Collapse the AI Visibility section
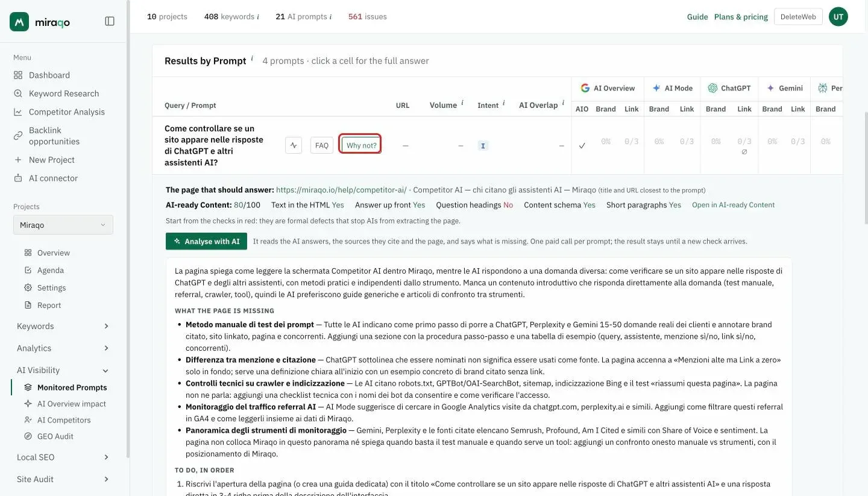The height and width of the screenshot is (496, 868). 63,370
